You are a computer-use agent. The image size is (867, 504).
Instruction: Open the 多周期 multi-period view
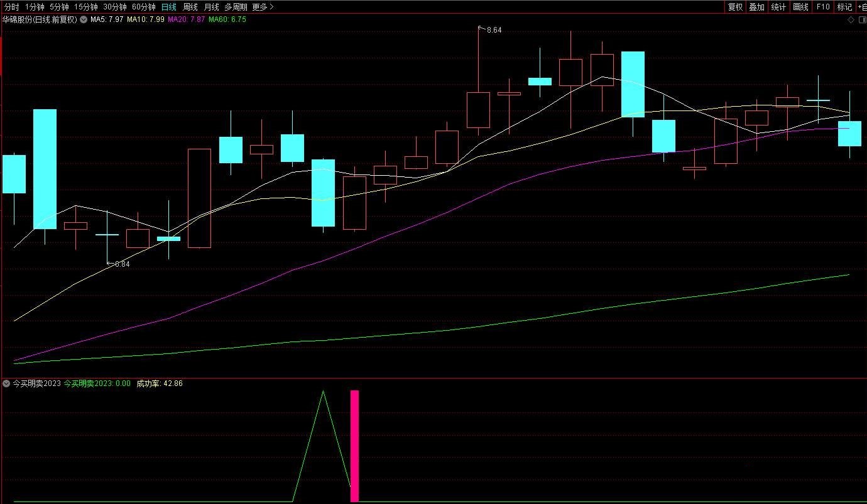[236, 7]
